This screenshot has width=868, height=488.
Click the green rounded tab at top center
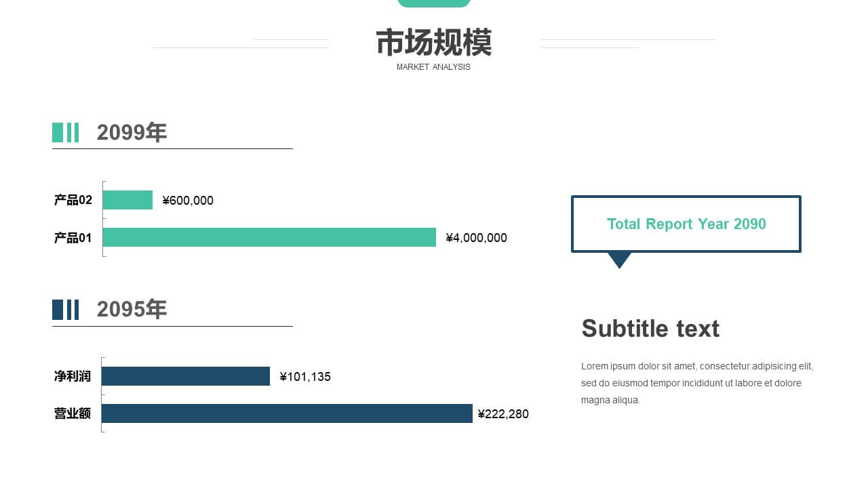(x=434, y=3)
